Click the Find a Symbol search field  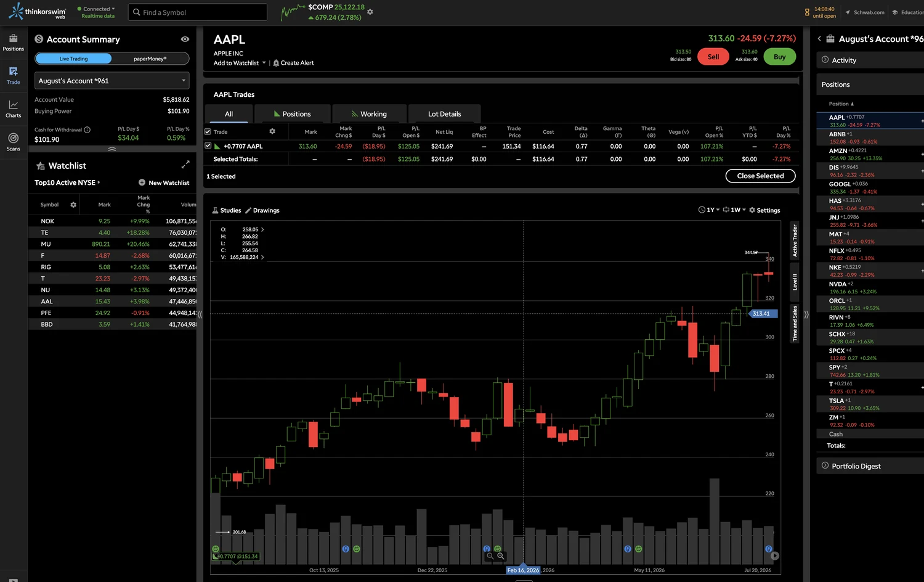[198, 12]
